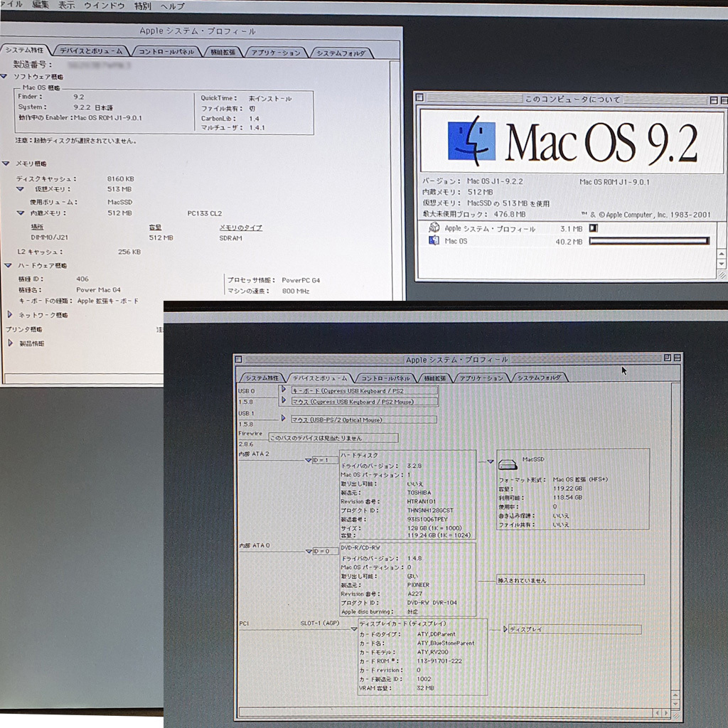Click the このバスのデバイスは見当たりません Firewire box
This screenshot has width=728, height=728.
[x=333, y=437]
